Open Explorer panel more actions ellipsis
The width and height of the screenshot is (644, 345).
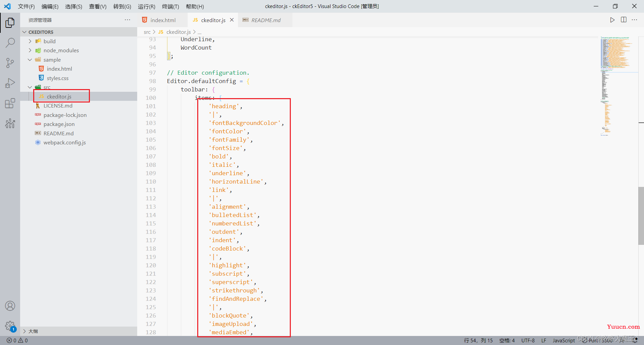[x=127, y=20]
